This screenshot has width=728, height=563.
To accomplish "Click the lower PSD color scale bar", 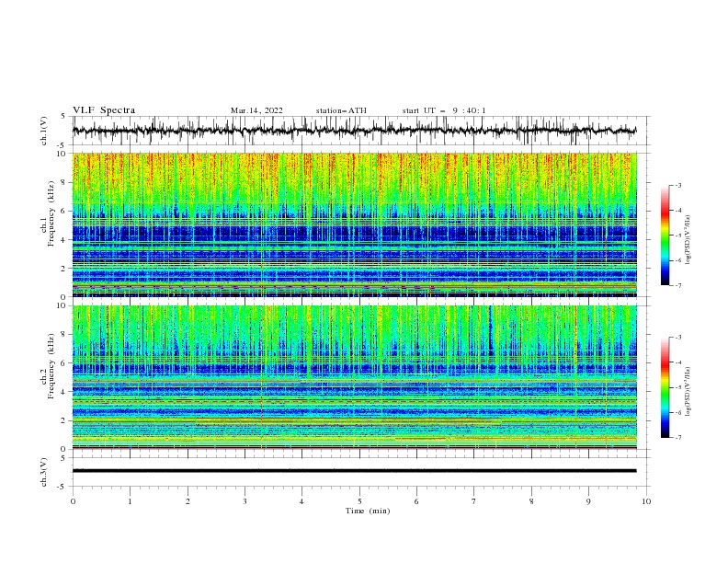I will click(x=665, y=387).
